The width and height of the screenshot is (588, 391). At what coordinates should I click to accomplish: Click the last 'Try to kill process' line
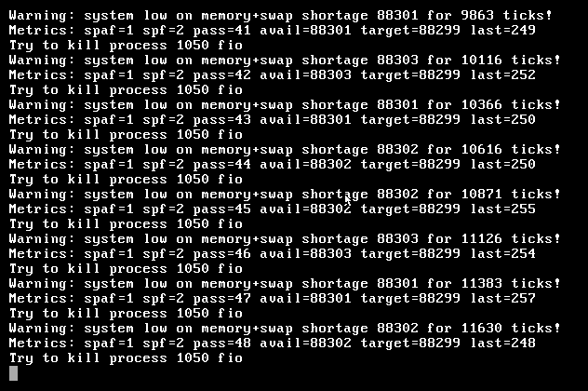126,358
